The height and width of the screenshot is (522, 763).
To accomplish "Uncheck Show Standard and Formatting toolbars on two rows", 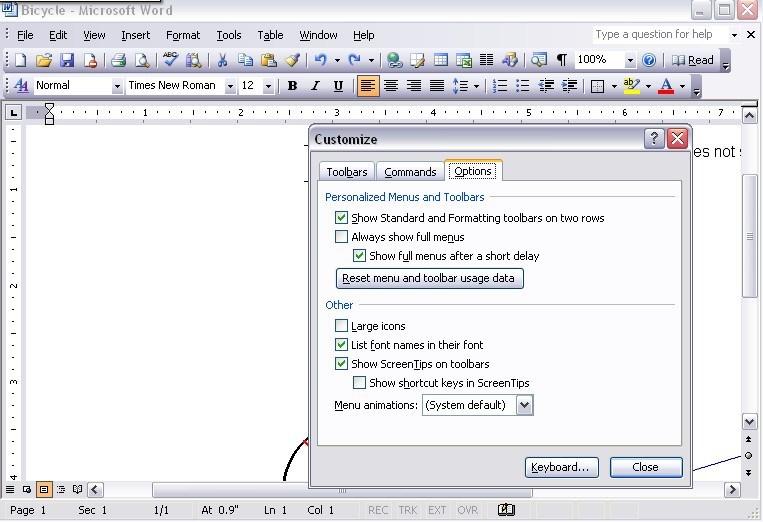I will coord(341,217).
